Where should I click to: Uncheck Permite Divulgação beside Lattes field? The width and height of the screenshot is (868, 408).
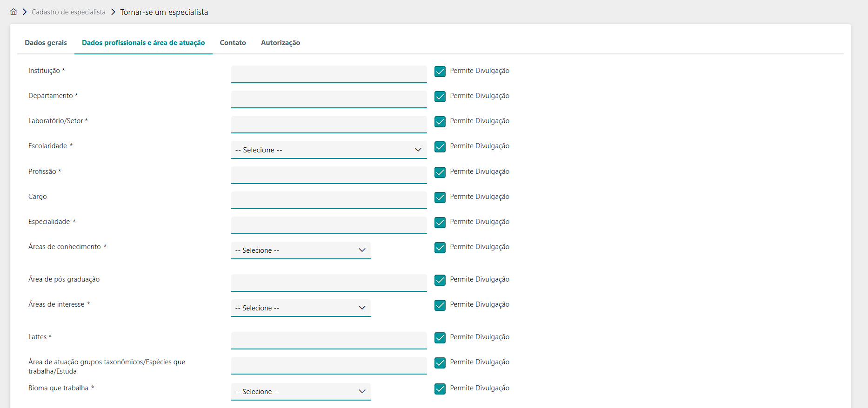pos(440,337)
